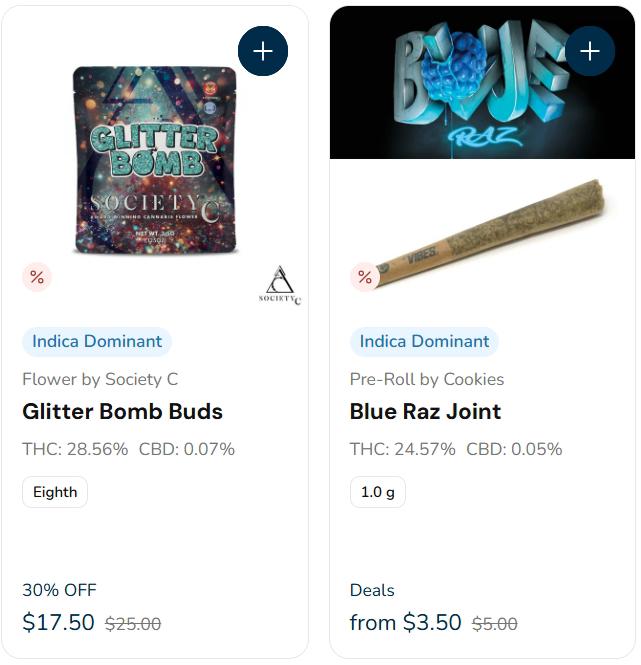The width and height of the screenshot is (641, 665).
Task: Click the Blue Raz banner artwork
Action: tap(482, 83)
